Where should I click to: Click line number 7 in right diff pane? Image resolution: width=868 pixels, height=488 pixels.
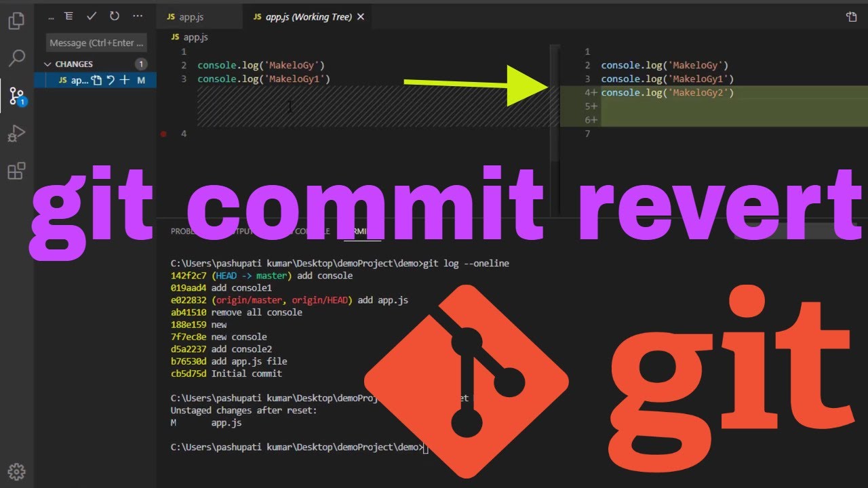coord(587,134)
